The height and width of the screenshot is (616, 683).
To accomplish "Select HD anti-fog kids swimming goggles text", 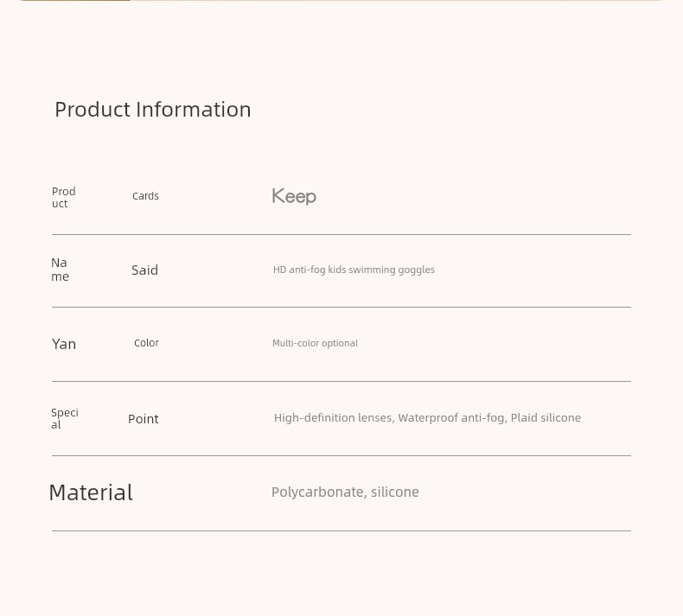I will tap(354, 270).
